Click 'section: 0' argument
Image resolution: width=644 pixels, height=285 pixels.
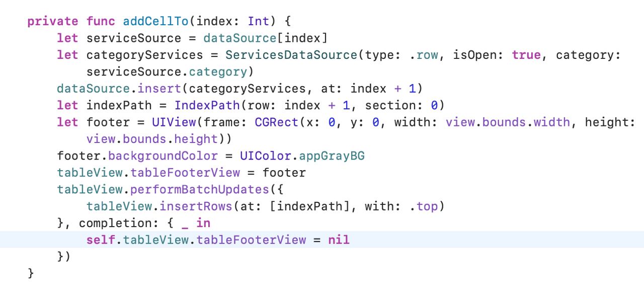[x=401, y=105]
